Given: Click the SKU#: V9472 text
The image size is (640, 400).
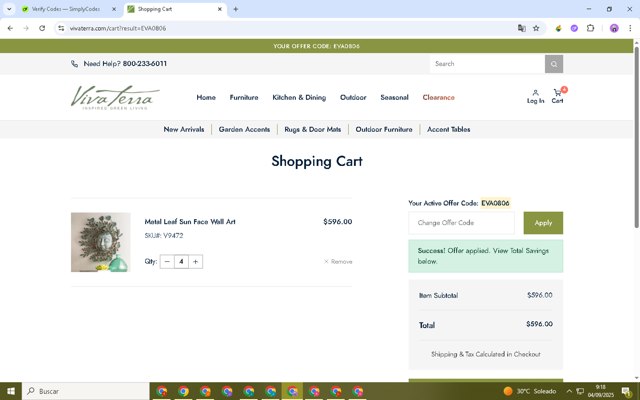Looking at the screenshot, I should 164,236.
